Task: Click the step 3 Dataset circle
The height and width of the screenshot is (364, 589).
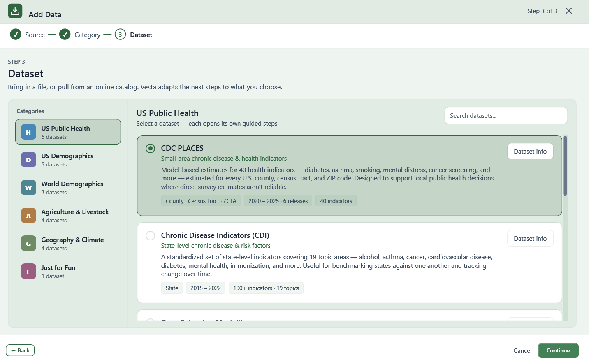Action: 120,34
